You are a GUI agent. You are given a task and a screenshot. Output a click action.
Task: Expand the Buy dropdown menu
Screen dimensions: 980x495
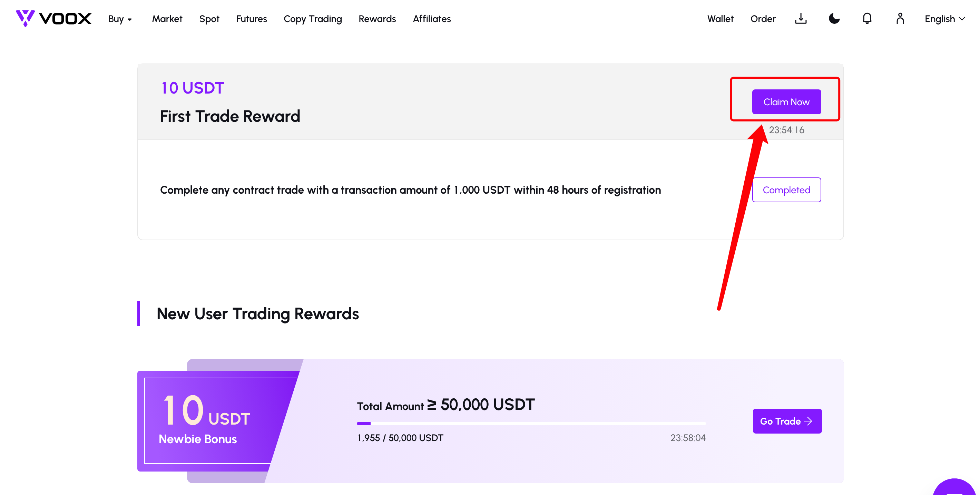pos(120,19)
